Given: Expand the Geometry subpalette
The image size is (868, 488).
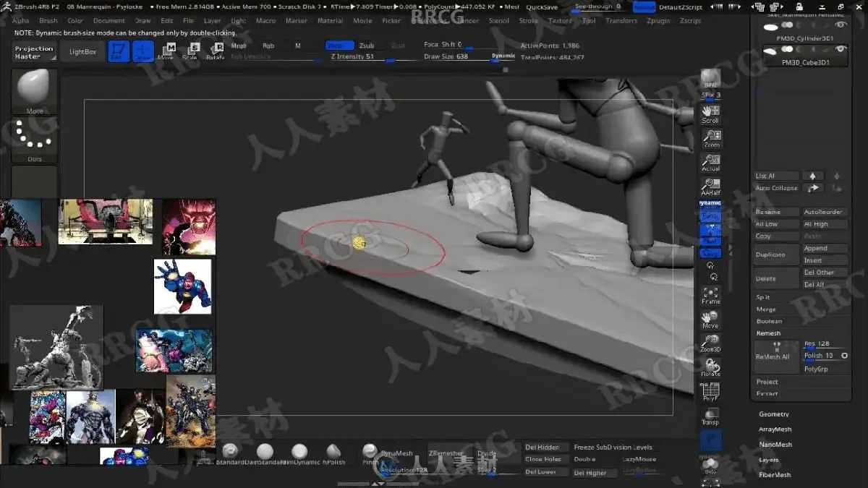Looking at the screenshot, I should tap(773, 414).
